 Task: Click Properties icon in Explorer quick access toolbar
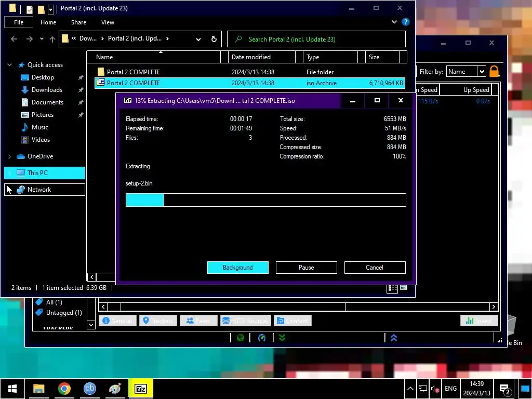(30, 9)
